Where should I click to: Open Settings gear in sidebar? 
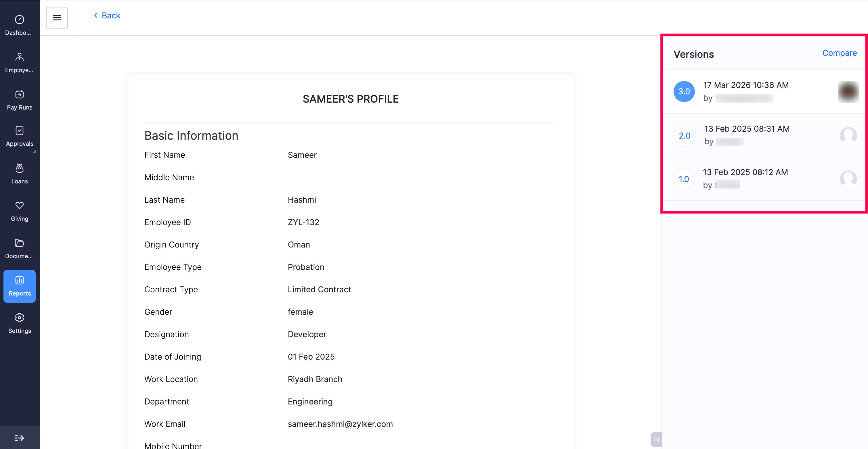tap(20, 318)
